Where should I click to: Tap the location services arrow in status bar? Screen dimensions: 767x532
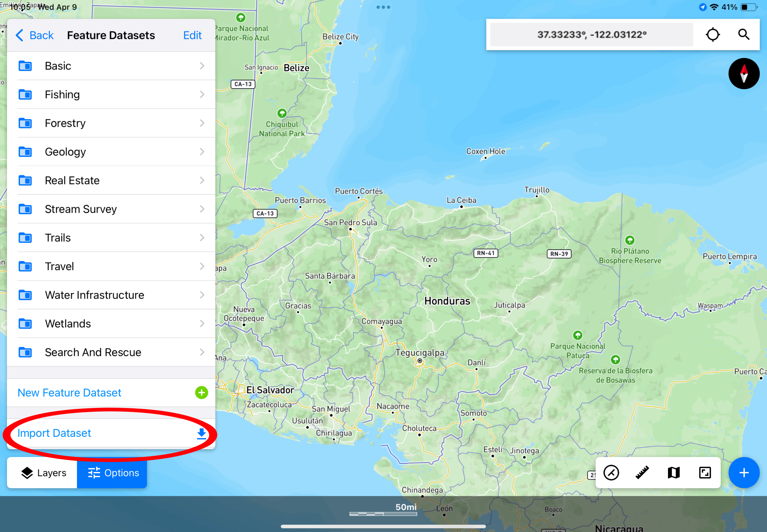pos(703,7)
